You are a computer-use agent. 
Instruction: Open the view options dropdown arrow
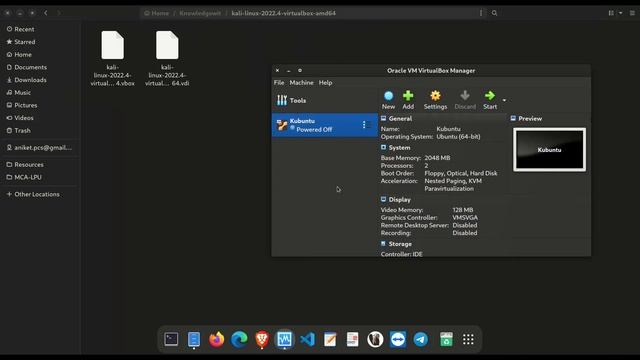pyautogui.click(x=620, y=13)
